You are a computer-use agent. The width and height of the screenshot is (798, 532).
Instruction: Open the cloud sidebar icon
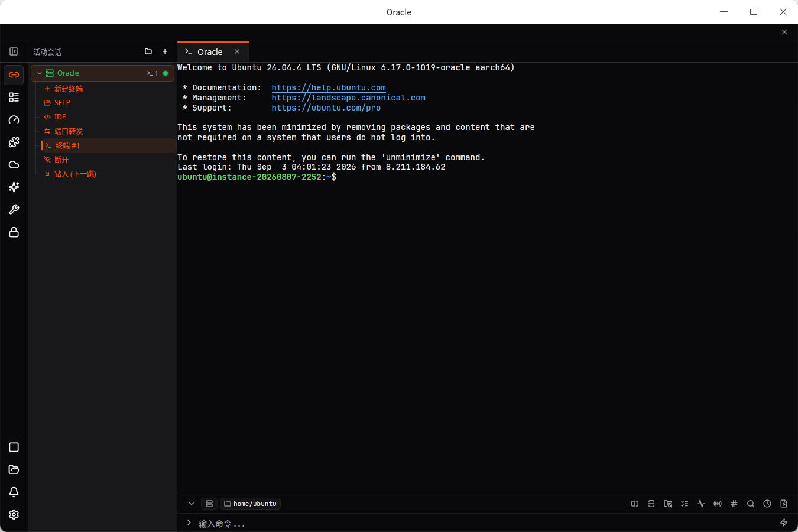pyautogui.click(x=14, y=165)
